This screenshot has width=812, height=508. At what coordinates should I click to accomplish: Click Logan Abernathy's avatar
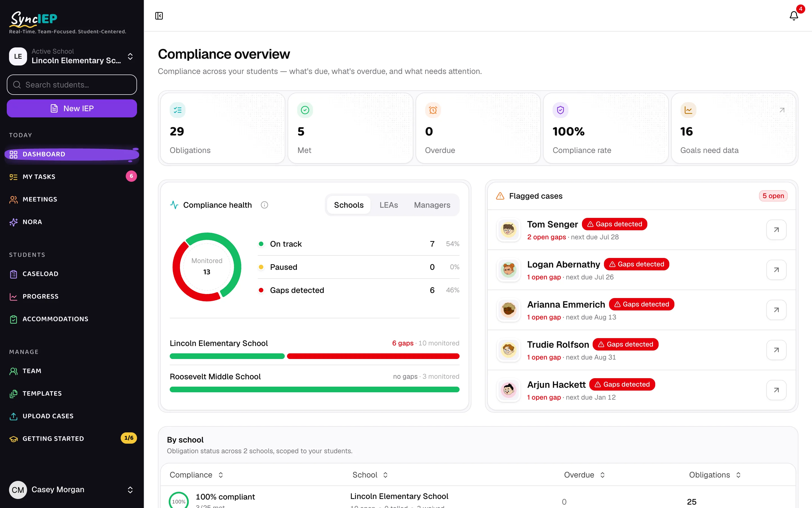[509, 270]
